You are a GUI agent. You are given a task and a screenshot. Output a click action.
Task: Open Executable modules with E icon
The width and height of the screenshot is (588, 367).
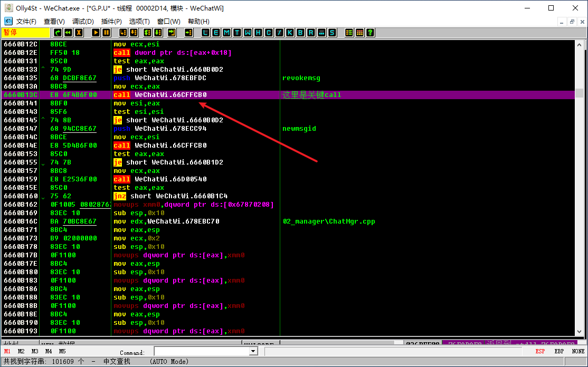[x=216, y=33]
